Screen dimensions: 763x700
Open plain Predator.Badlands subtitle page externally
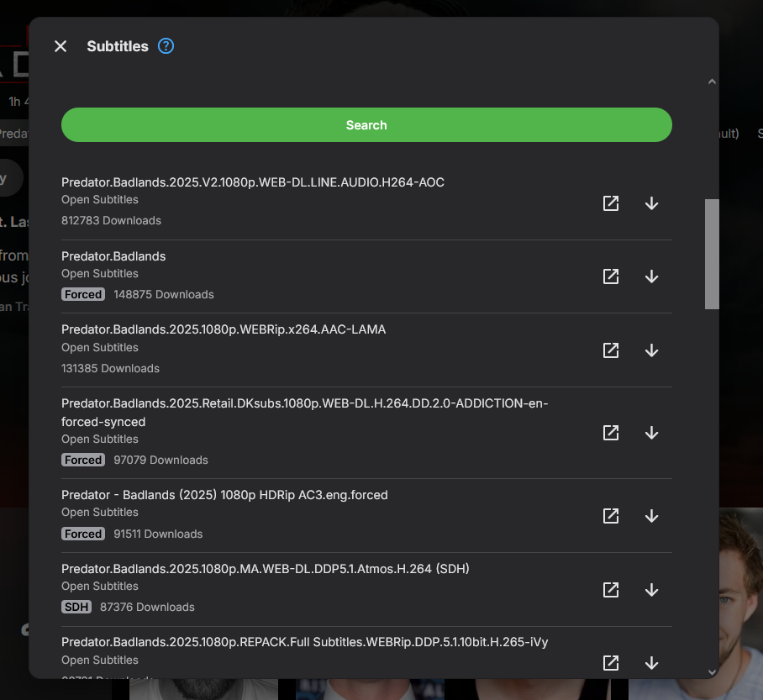click(x=611, y=276)
